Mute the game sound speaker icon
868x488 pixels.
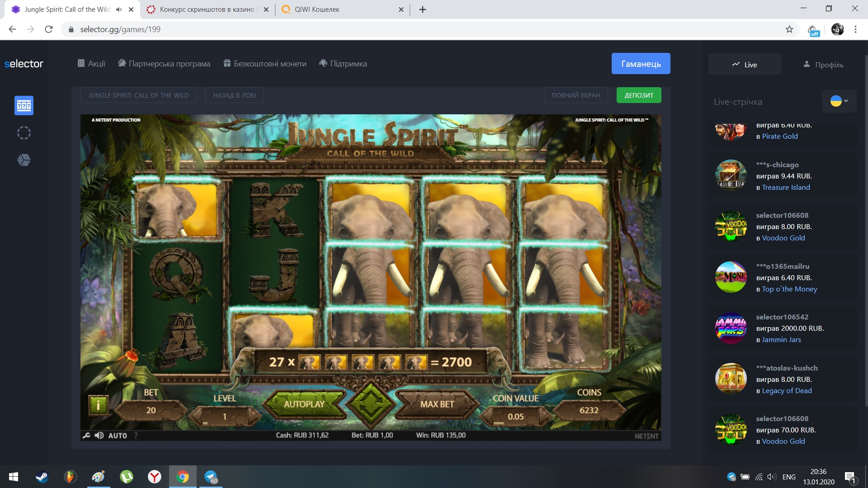tap(99, 436)
